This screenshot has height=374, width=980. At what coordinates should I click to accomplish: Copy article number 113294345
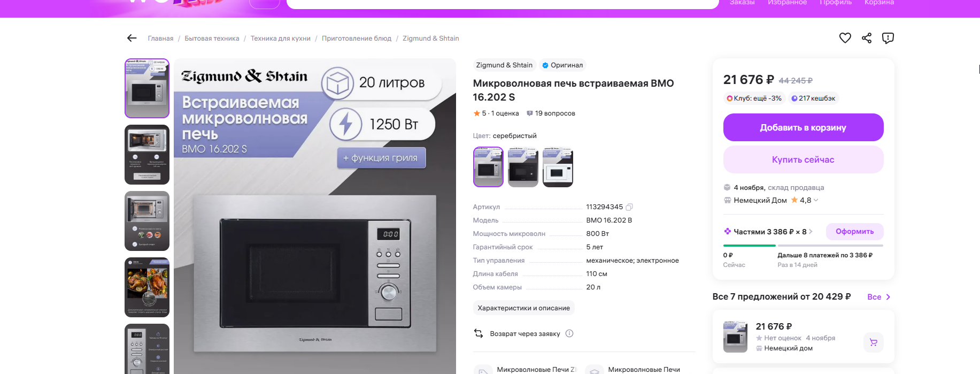629,207
